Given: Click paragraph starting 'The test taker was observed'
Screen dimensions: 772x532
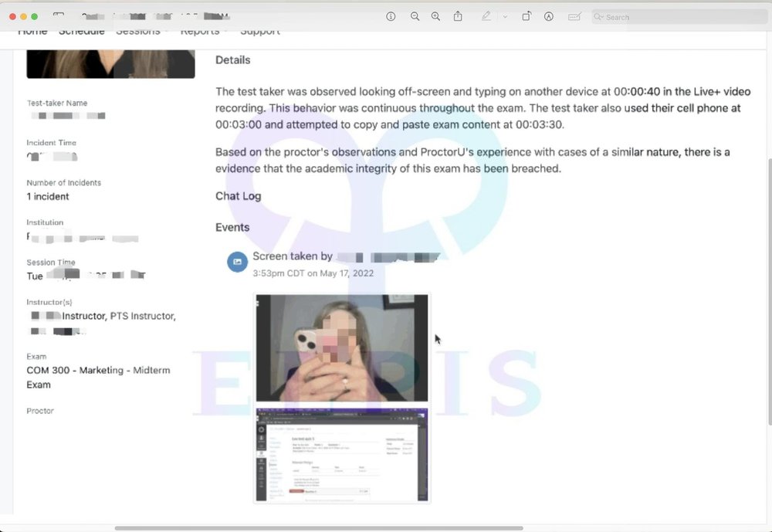Looking at the screenshot, I should (x=482, y=108).
